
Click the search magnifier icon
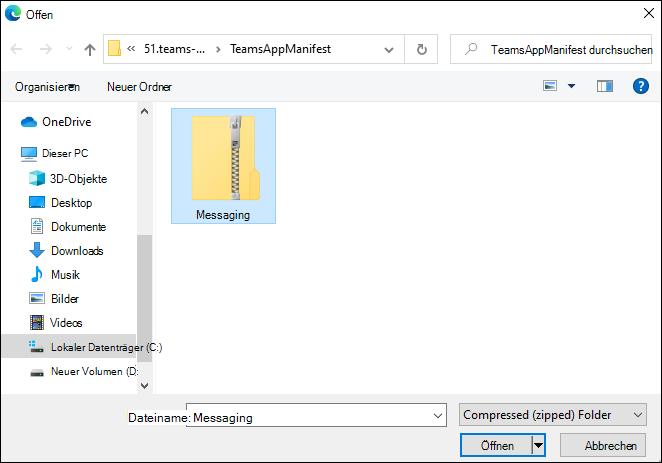471,49
